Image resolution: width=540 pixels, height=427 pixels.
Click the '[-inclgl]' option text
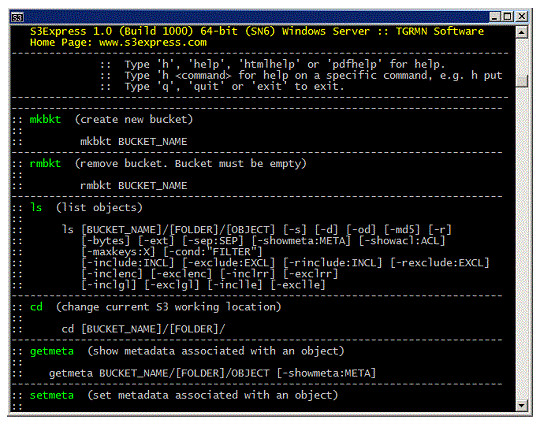[x=109, y=285]
